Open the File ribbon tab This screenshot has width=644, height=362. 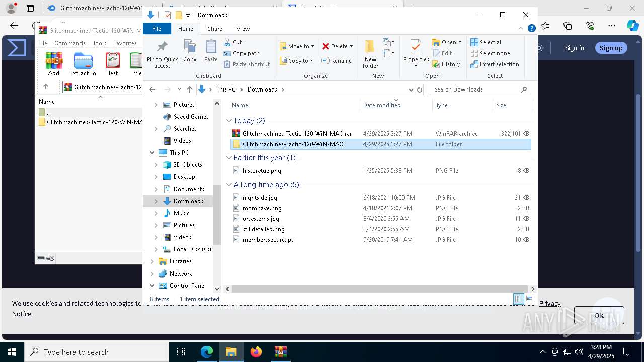click(157, 29)
